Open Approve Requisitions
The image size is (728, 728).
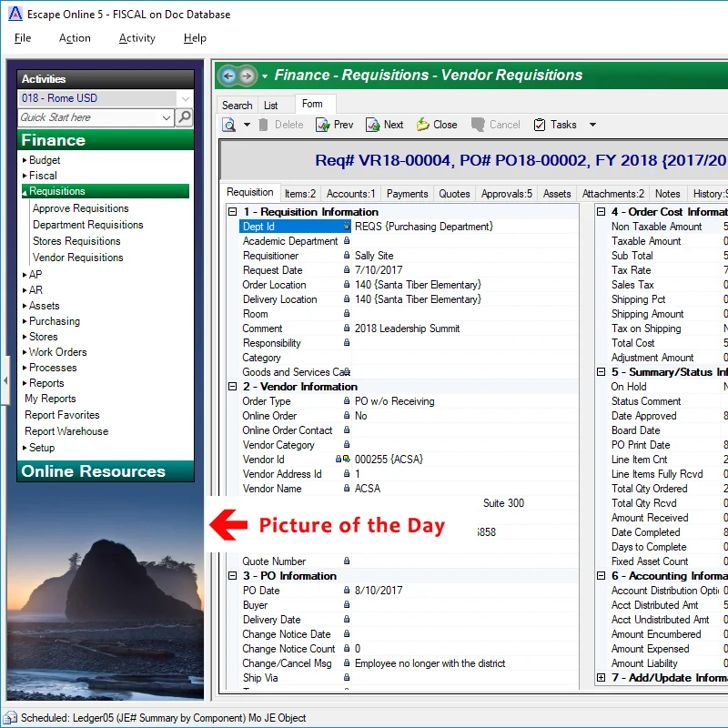(80, 208)
